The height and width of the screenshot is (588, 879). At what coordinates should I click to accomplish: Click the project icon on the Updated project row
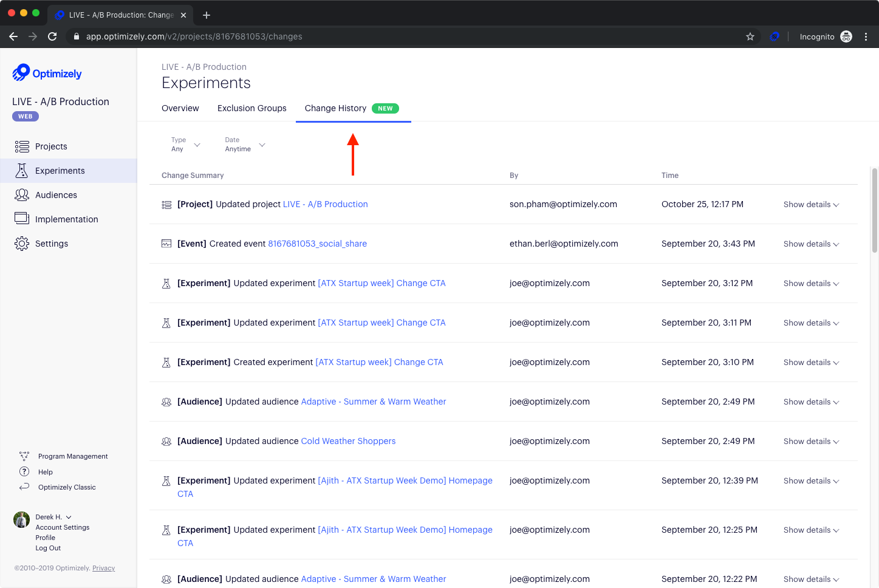tap(166, 205)
